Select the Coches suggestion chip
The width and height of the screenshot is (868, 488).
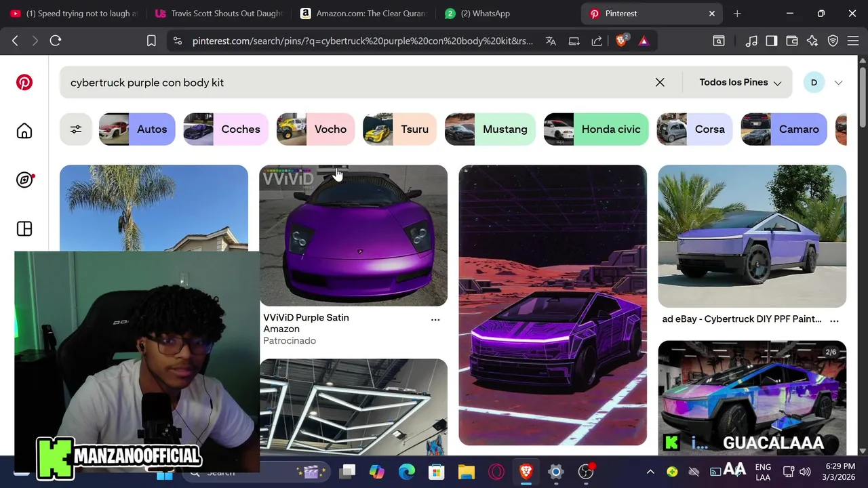[x=226, y=129]
